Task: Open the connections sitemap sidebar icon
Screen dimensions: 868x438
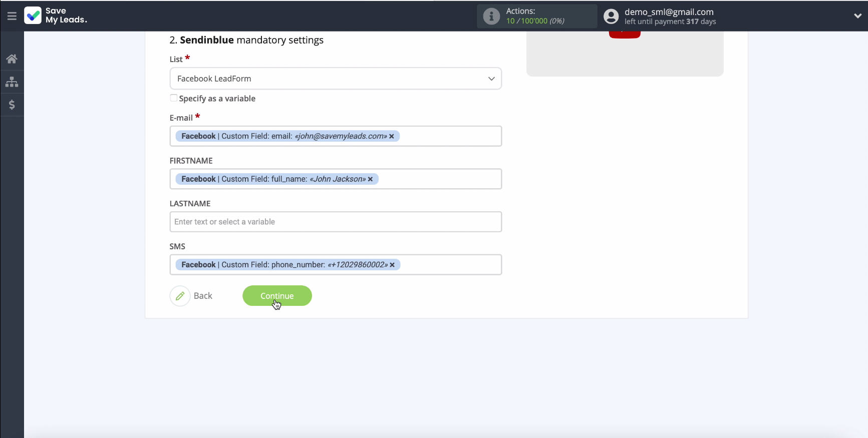Action: (12, 82)
